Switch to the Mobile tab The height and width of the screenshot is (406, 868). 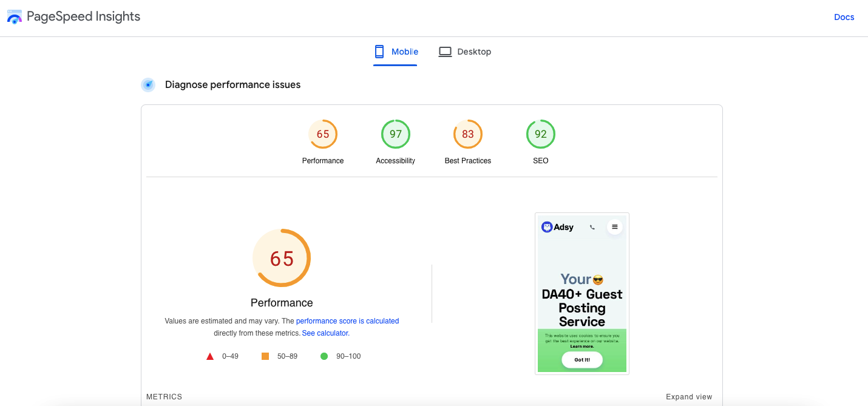coord(395,53)
